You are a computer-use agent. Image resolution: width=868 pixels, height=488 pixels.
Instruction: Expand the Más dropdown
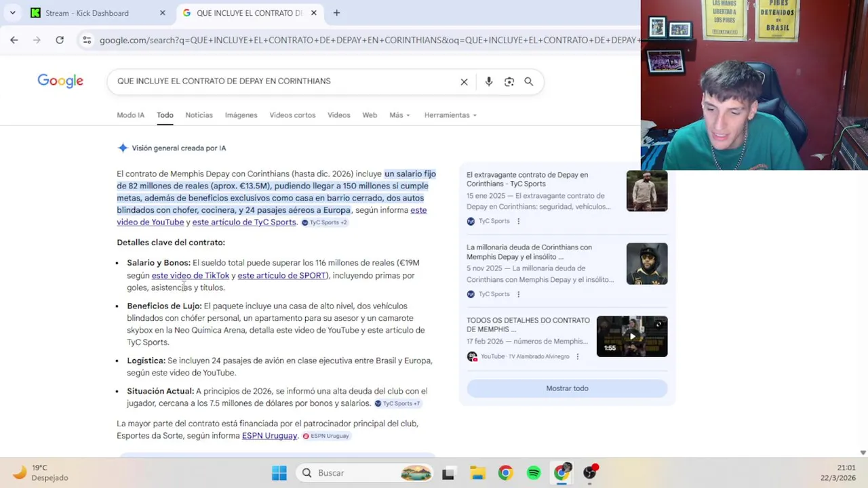tap(399, 115)
